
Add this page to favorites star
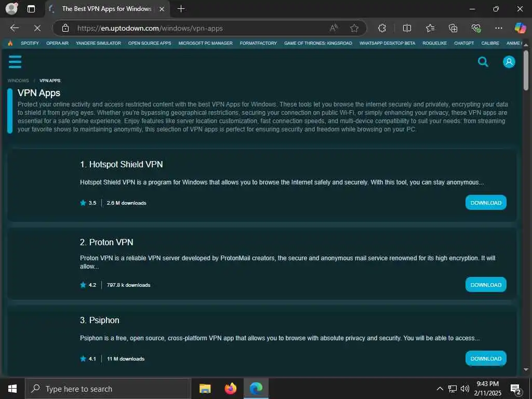pyautogui.click(x=354, y=28)
